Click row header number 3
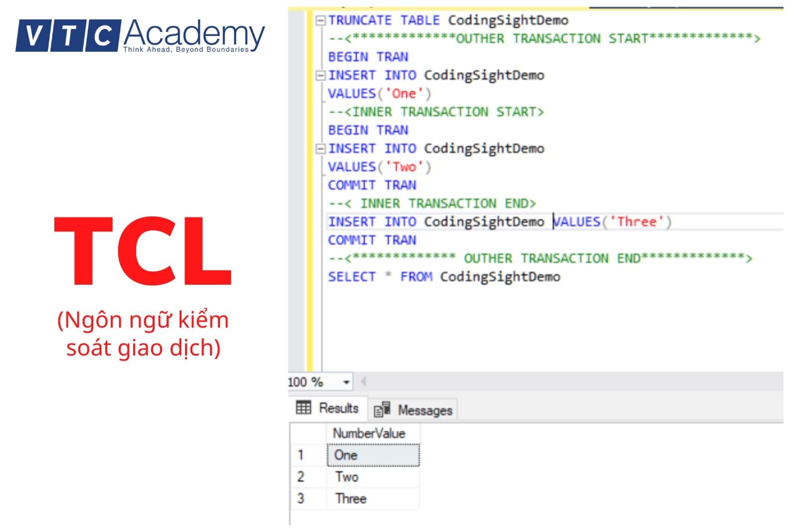798x532 pixels. [301, 499]
